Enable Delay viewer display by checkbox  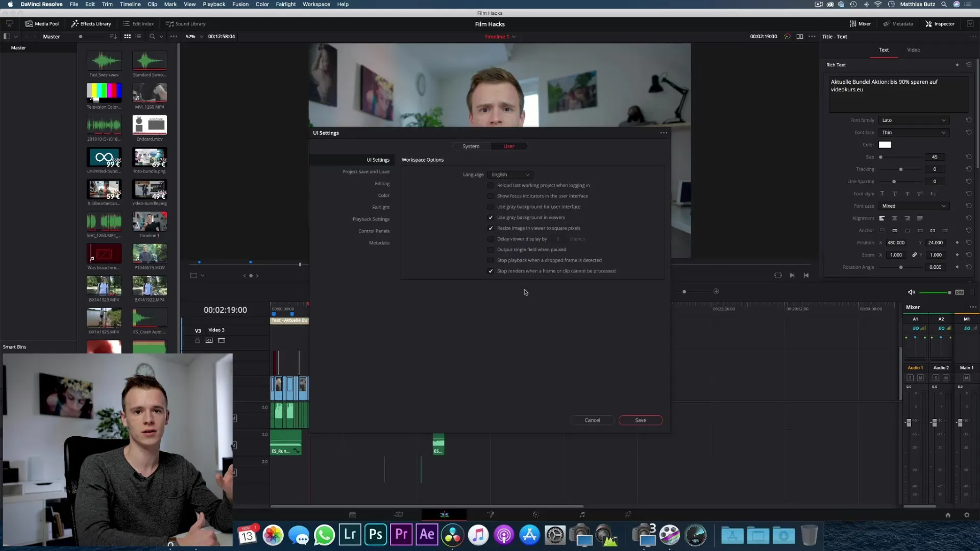tap(491, 239)
